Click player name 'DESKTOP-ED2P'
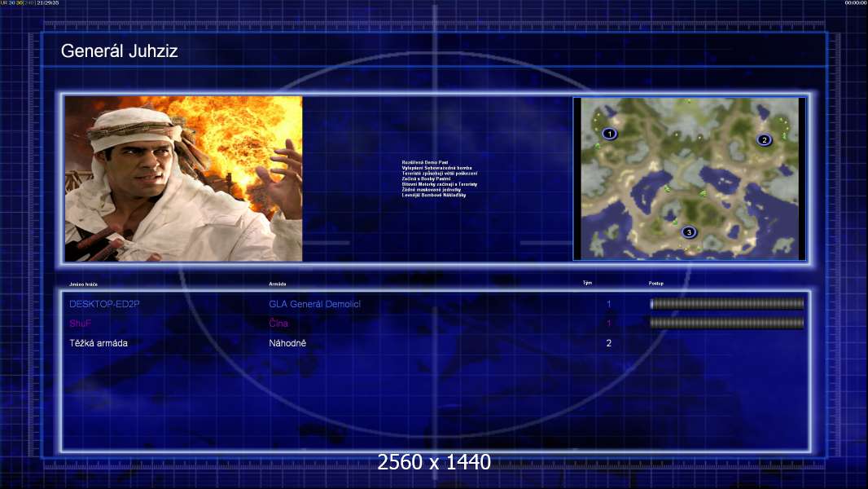 pyautogui.click(x=104, y=304)
